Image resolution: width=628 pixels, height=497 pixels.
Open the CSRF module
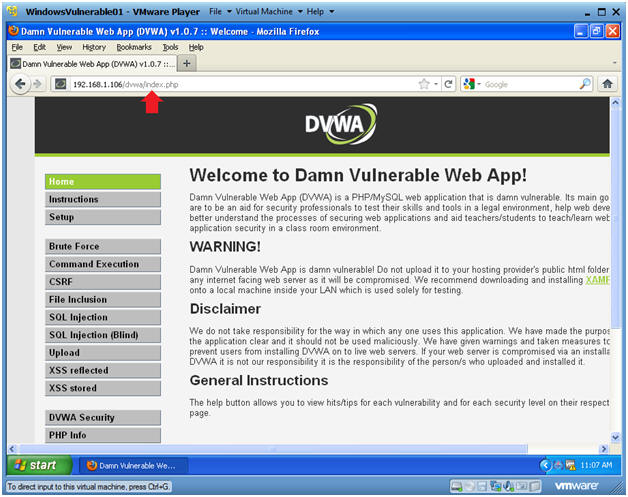[x=103, y=282]
